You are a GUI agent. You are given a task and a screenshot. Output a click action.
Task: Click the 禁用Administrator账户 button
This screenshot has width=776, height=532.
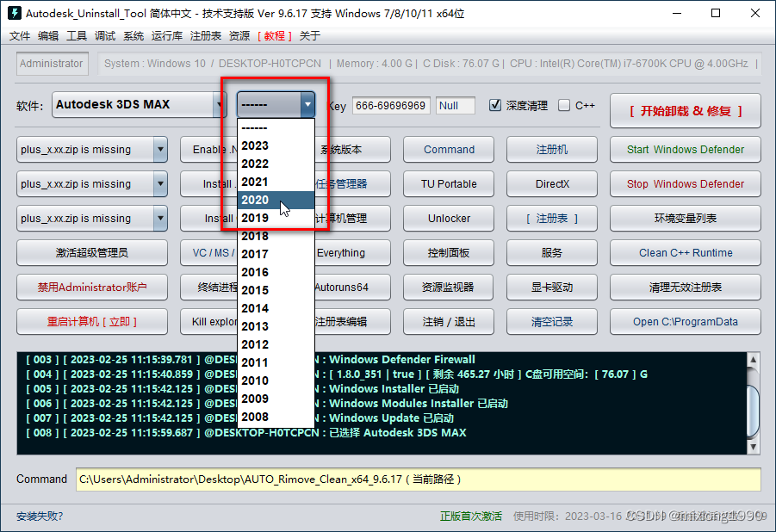tap(92, 287)
